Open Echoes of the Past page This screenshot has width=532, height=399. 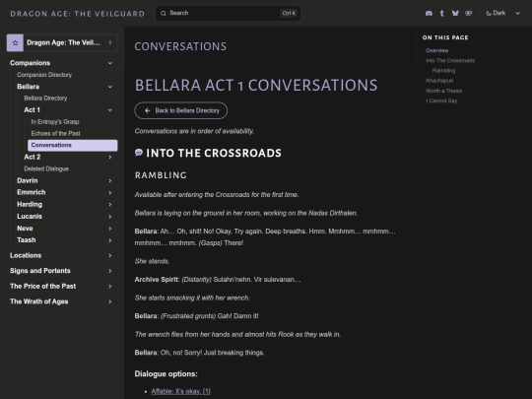point(55,133)
